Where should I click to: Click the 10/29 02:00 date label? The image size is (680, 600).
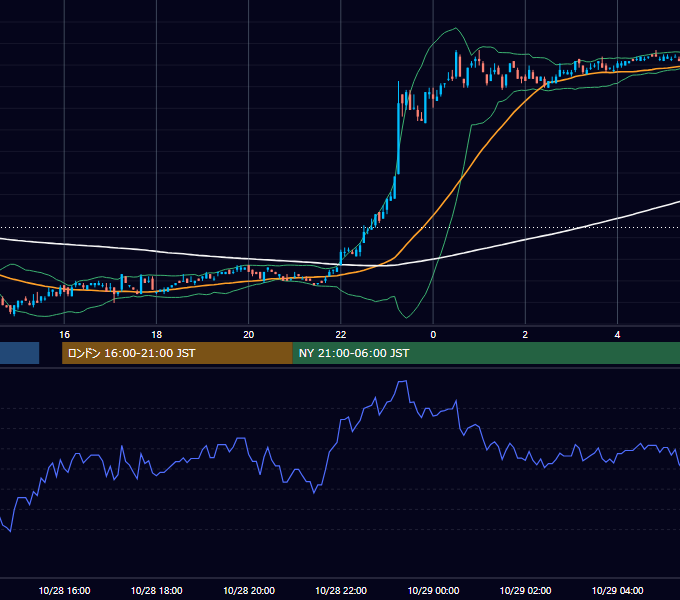coord(525,590)
